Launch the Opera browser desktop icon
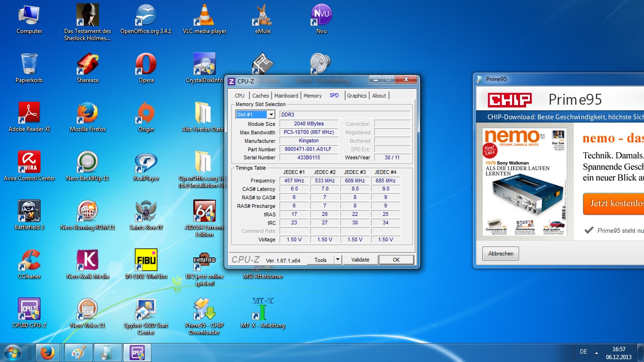This screenshot has height=362, width=644. coord(146,68)
